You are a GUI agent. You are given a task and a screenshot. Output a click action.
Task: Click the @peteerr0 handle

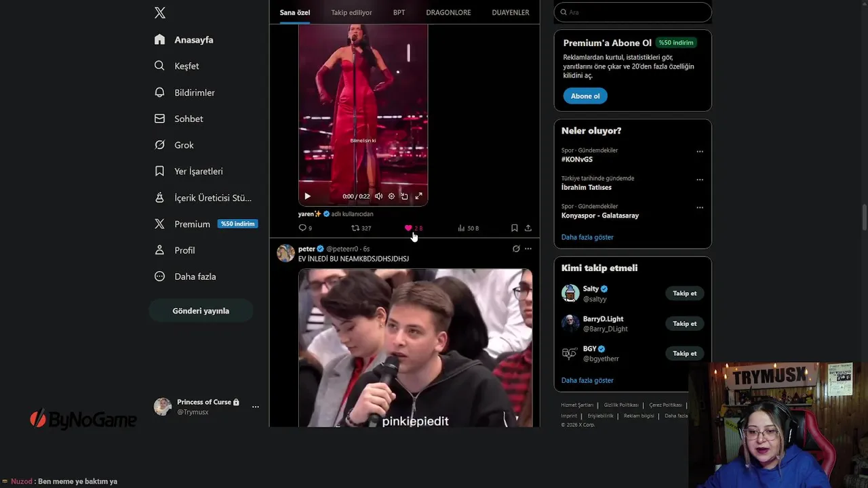342,249
